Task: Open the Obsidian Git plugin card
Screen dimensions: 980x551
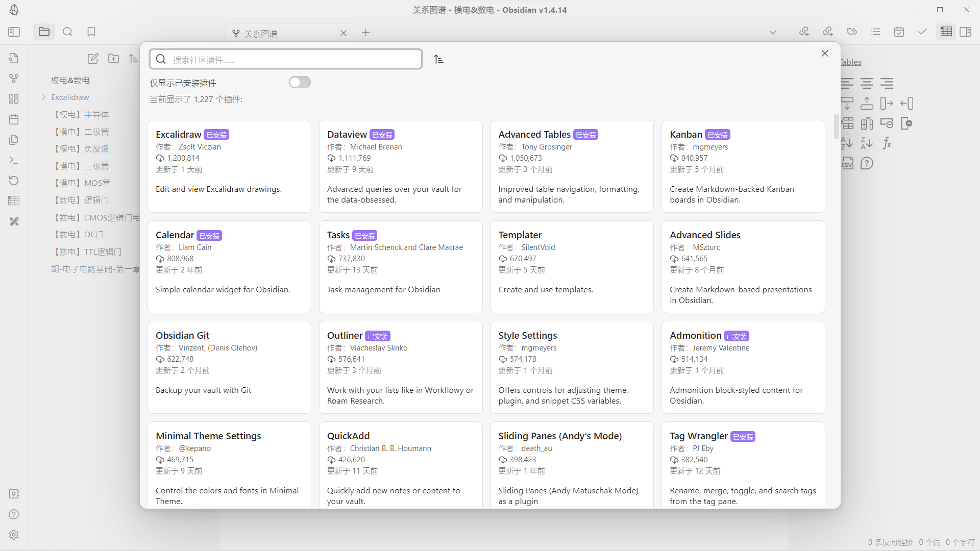Action: click(229, 367)
